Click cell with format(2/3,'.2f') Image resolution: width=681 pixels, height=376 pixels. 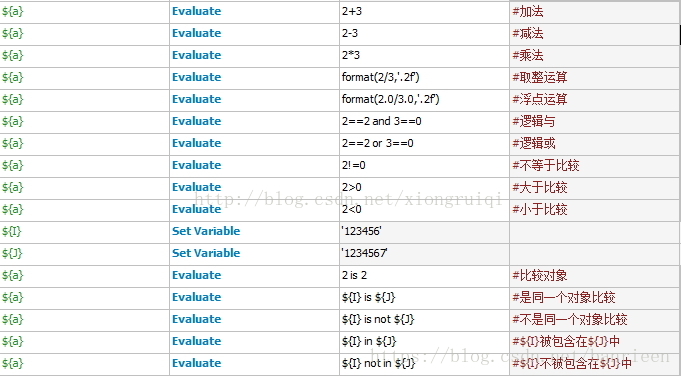pyautogui.click(x=424, y=78)
